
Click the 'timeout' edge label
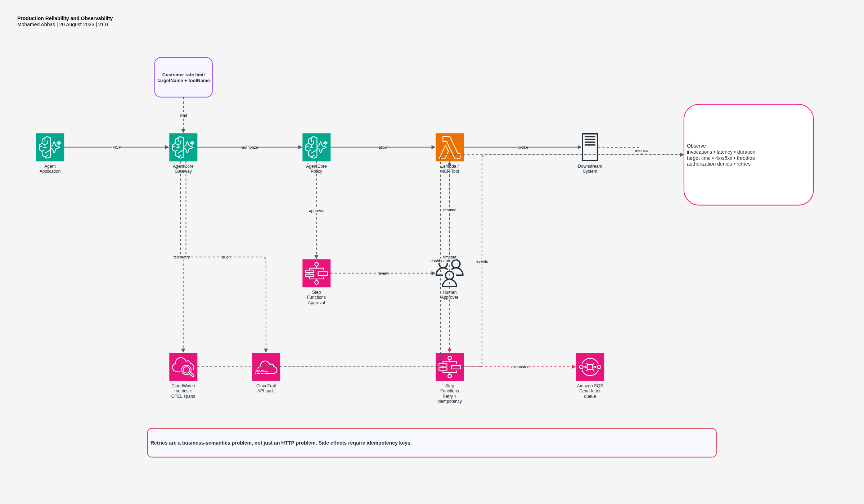click(x=450, y=257)
